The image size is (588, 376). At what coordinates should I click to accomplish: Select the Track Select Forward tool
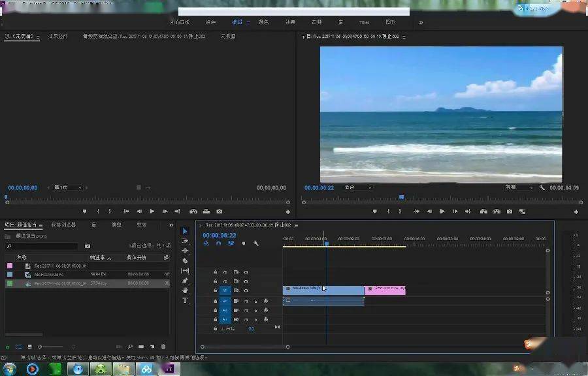pos(185,241)
